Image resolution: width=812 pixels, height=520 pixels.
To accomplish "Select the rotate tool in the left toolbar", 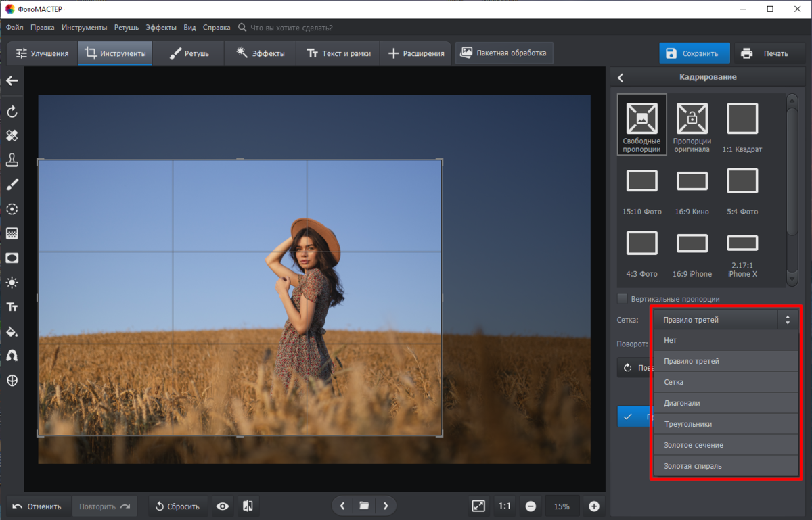I will coord(12,112).
